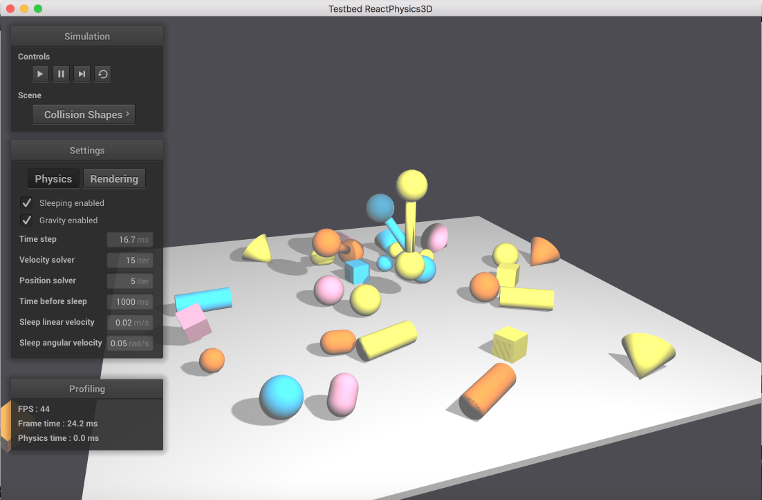Edit the Time step value field
The image size is (762, 500).
pos(130,240)
